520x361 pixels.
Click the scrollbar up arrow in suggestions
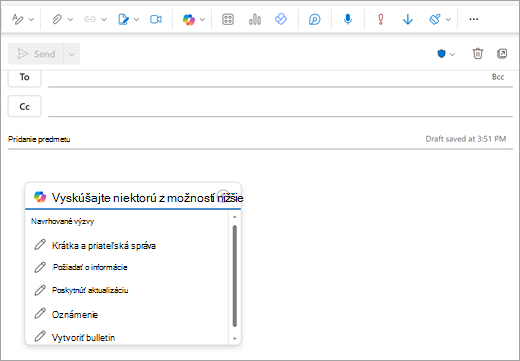(235, 217)
